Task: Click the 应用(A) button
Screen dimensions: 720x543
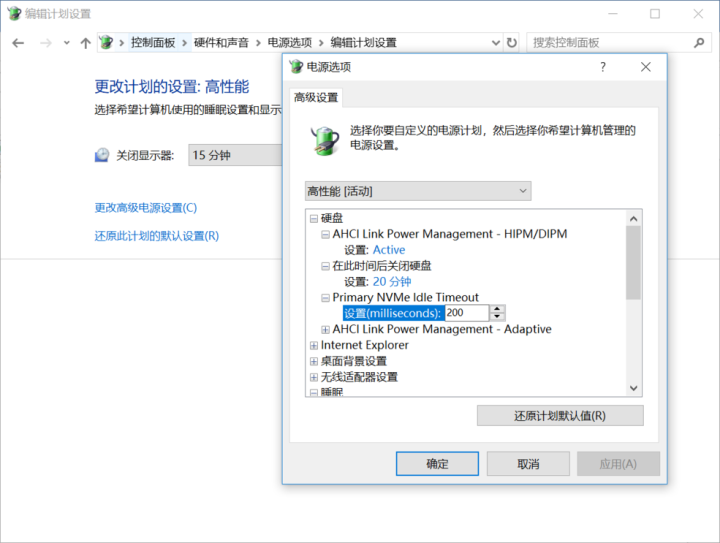Action: pyautogui.click(x=618, y=464)
